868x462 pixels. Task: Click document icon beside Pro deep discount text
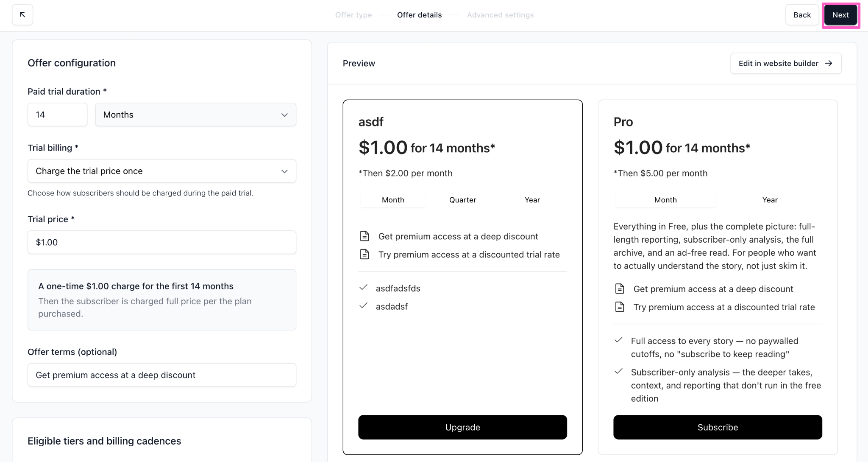pyautogui.click(x=620, y=289)
